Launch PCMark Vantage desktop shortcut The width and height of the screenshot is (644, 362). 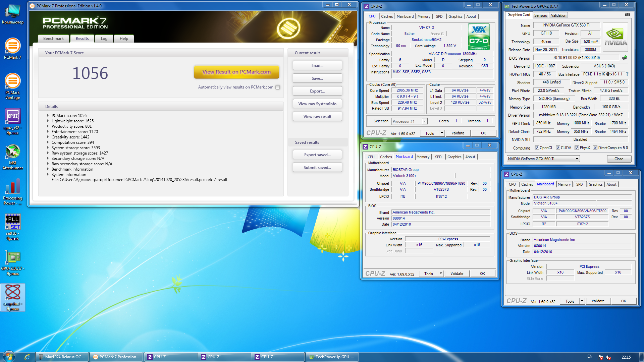coord(12,86)
